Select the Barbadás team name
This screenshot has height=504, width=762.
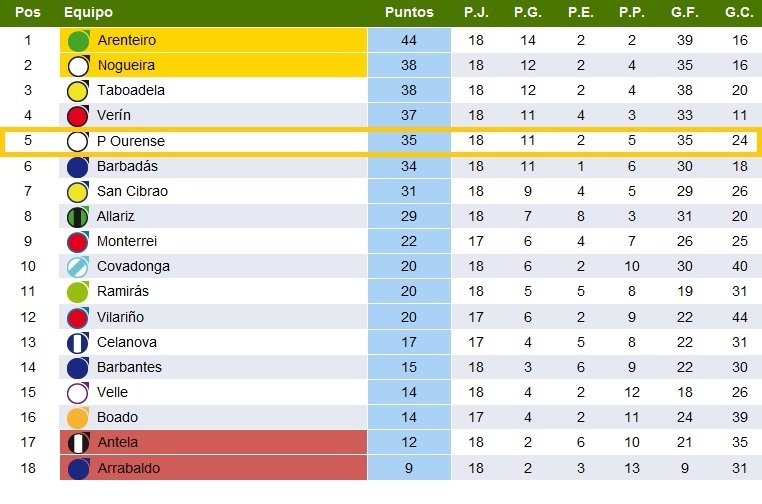click(x=127, y=166)
